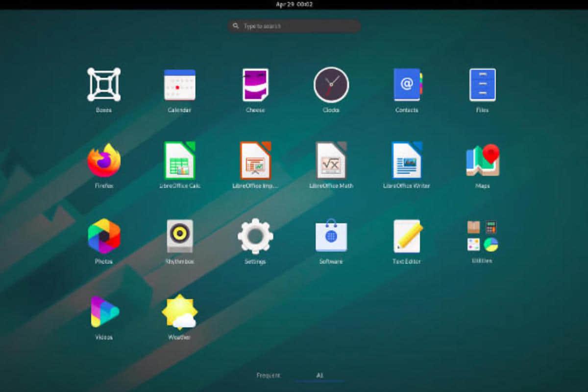
Task: Open the Software store
Action: (x=331, y=236)
